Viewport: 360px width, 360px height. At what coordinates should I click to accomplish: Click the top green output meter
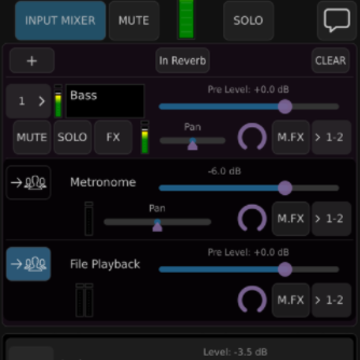pyautogui.click(x=186, y=19)
